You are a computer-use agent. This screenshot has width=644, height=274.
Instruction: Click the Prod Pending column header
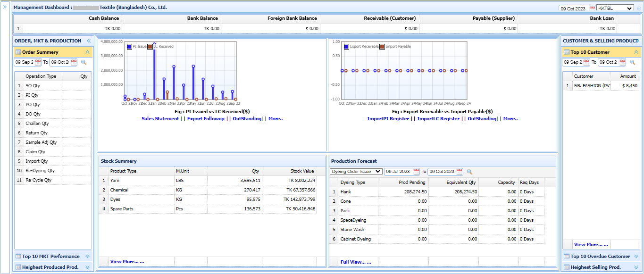[403, 183]
